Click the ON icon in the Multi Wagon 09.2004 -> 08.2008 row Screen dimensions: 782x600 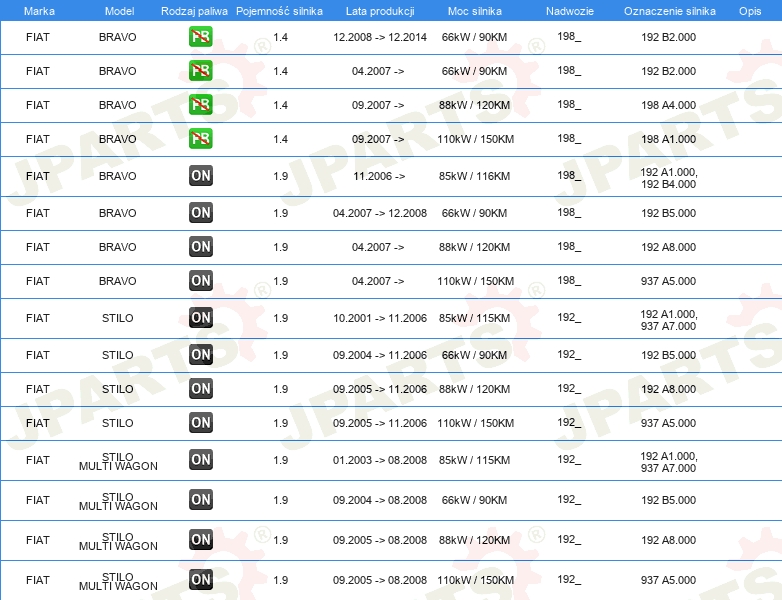[200, 499]
